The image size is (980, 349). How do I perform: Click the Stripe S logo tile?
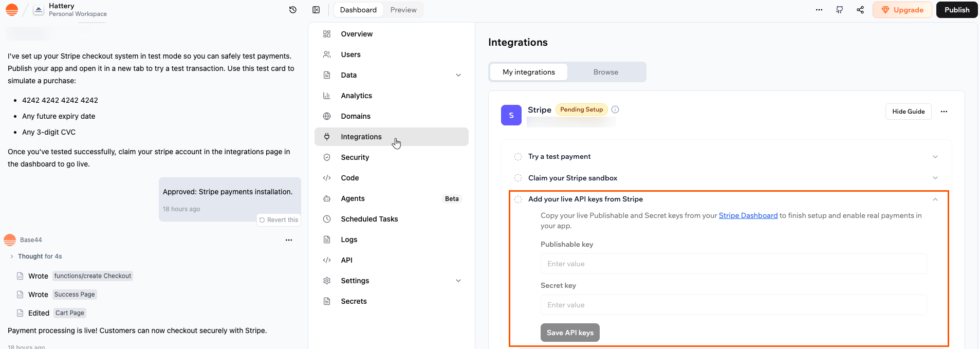511,115
